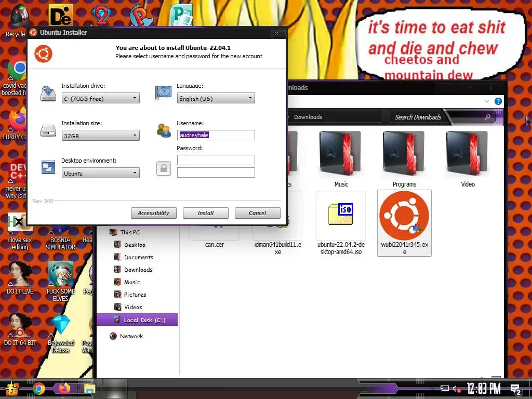
Task: Click the username users icon
Action: [x=164, y=130]
